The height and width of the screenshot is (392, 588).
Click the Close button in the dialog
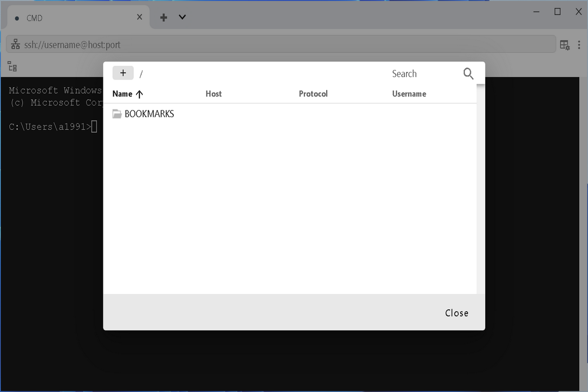click(456, 313)
